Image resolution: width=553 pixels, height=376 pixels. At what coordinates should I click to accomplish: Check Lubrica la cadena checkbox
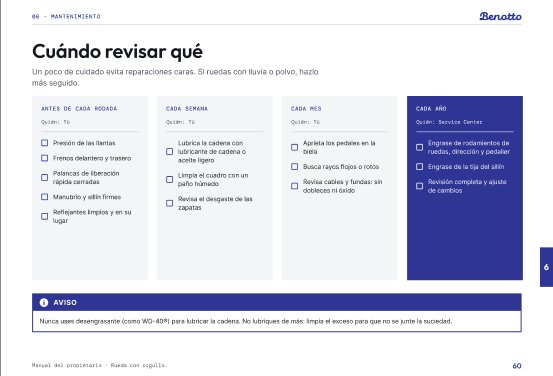pyautogui.click(x=169, y=151)
